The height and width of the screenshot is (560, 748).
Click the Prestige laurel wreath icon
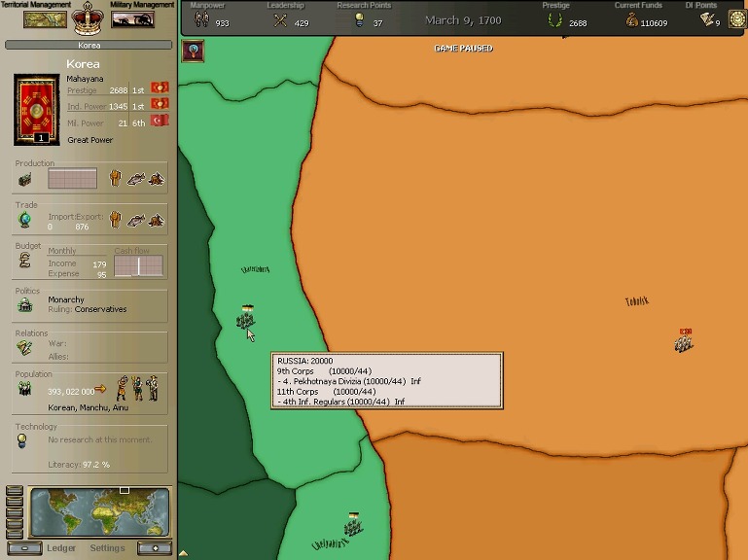[554, 20]
